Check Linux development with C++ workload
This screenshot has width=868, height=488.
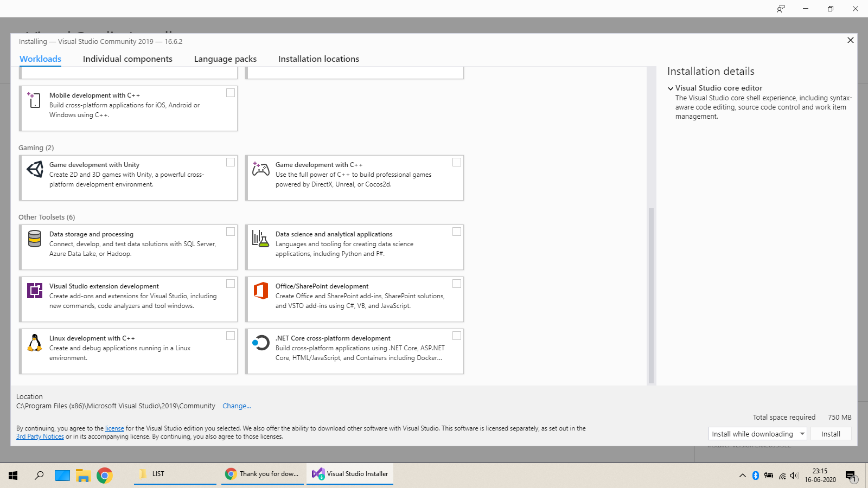tap(231, 336)
